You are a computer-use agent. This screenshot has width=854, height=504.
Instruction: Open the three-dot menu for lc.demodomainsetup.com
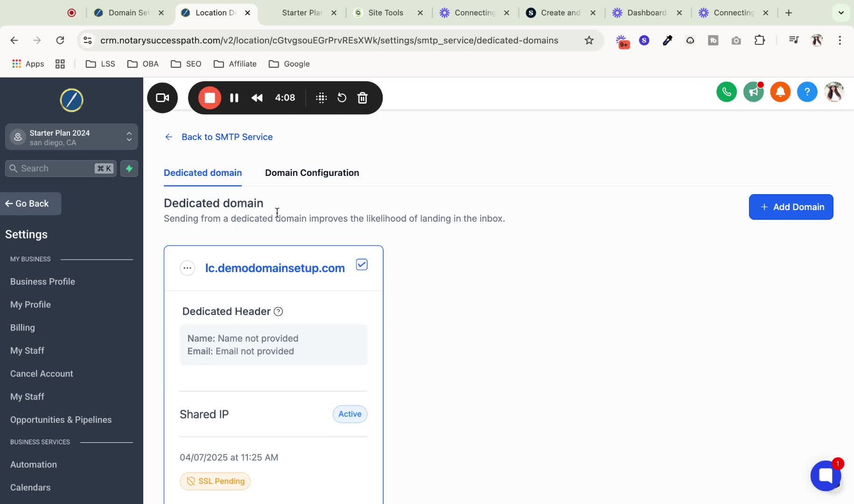click(x=187, y=268)
